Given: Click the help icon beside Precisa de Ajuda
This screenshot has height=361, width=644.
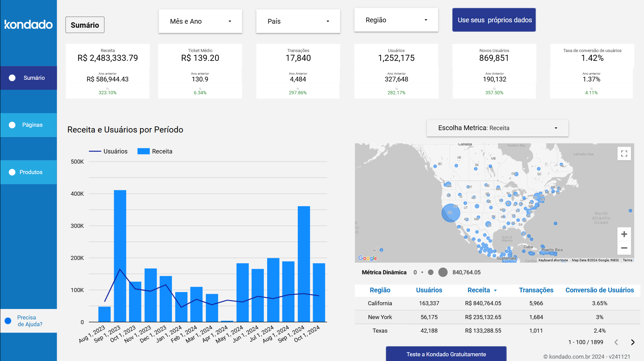Looking at the screenshot, I should click(x=8, y=320).
